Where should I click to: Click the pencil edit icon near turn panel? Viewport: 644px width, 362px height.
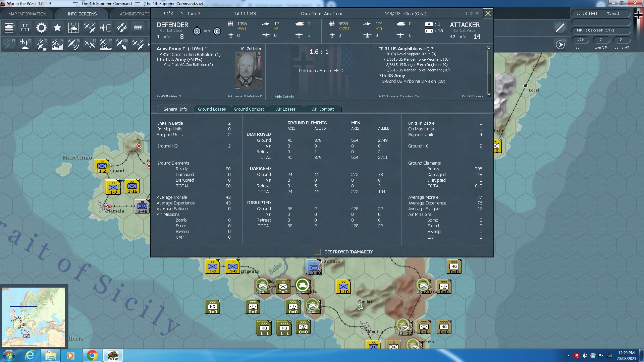tap(559, 28)
